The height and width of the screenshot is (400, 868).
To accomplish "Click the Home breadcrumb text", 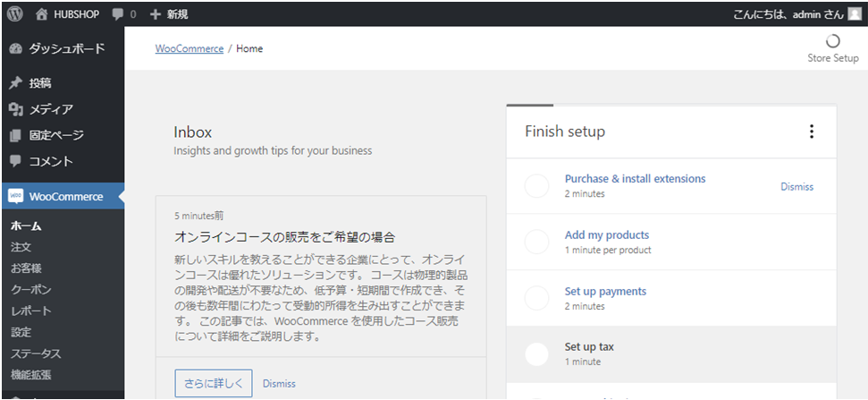I will click(249, 48).
